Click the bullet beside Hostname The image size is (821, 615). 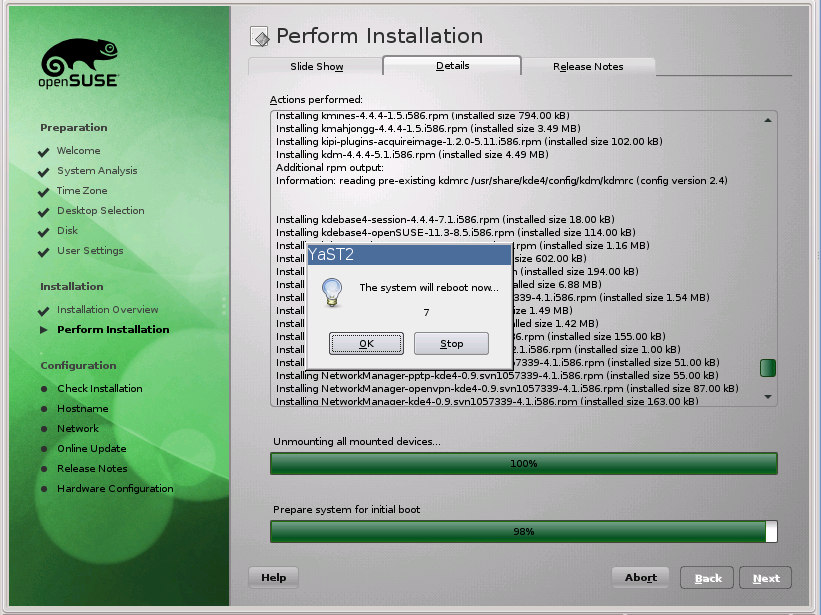[x=44, y=409]
